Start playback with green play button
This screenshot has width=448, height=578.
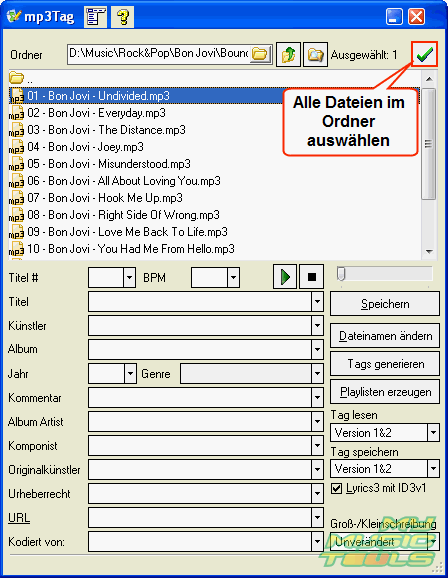click(285, 276)
